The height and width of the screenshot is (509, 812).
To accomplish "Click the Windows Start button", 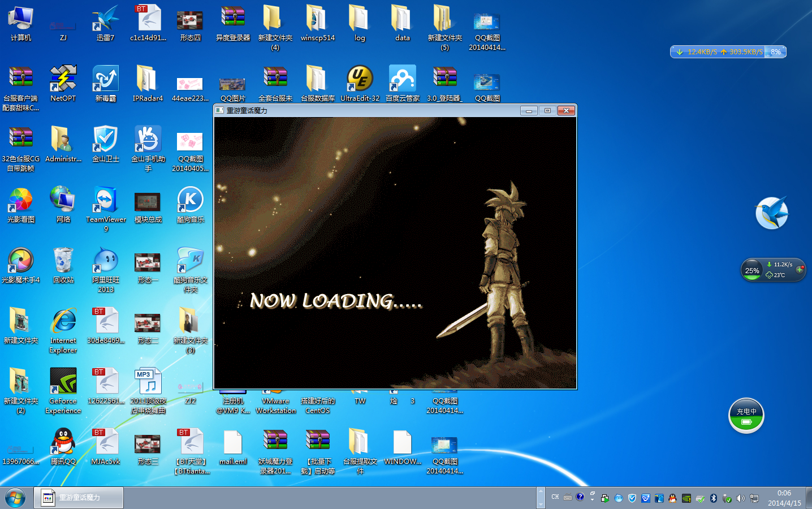I will click(x=15, y=498).
